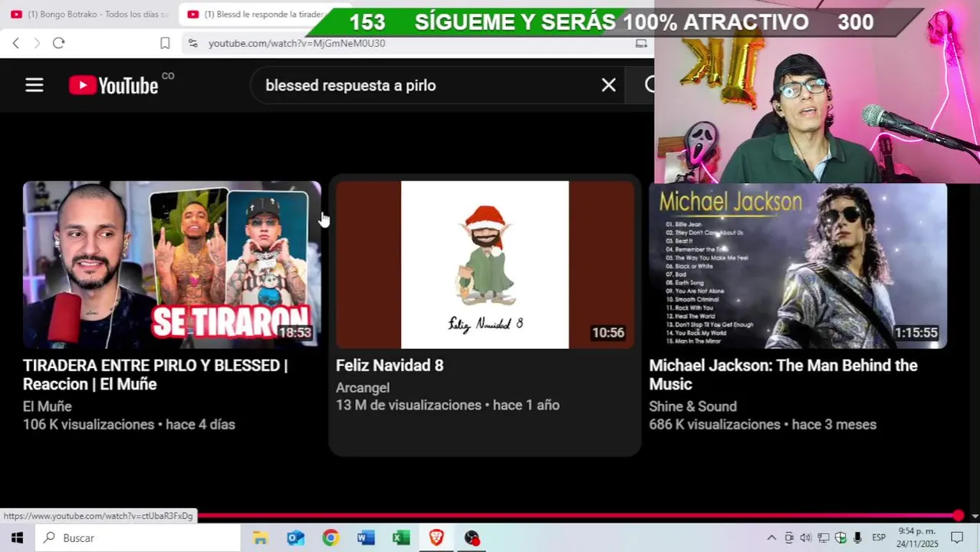Go forward using the browser forward arrow

coord(36,43)
